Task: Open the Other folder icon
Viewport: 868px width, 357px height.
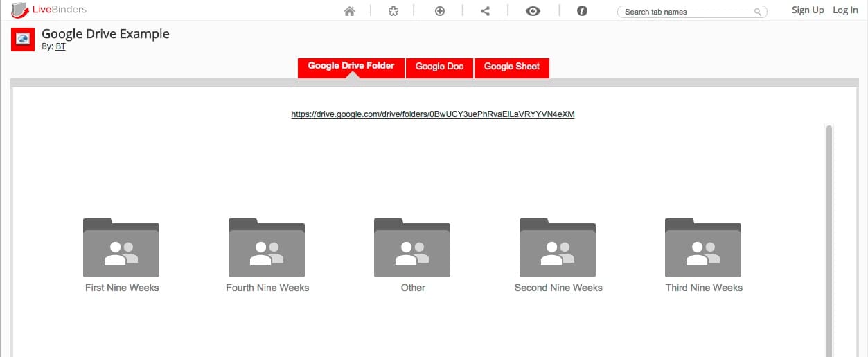Action: coord(412,247)
